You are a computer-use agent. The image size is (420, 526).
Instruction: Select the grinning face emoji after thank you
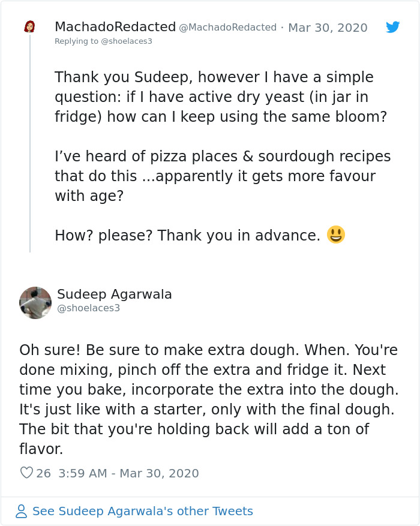334,235
